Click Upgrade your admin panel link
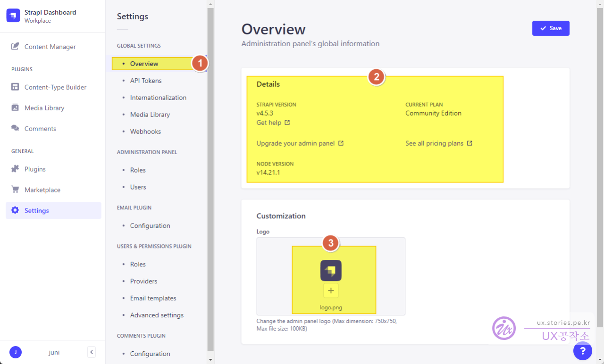This screenshot has width=604, height=364. point(295,143)
